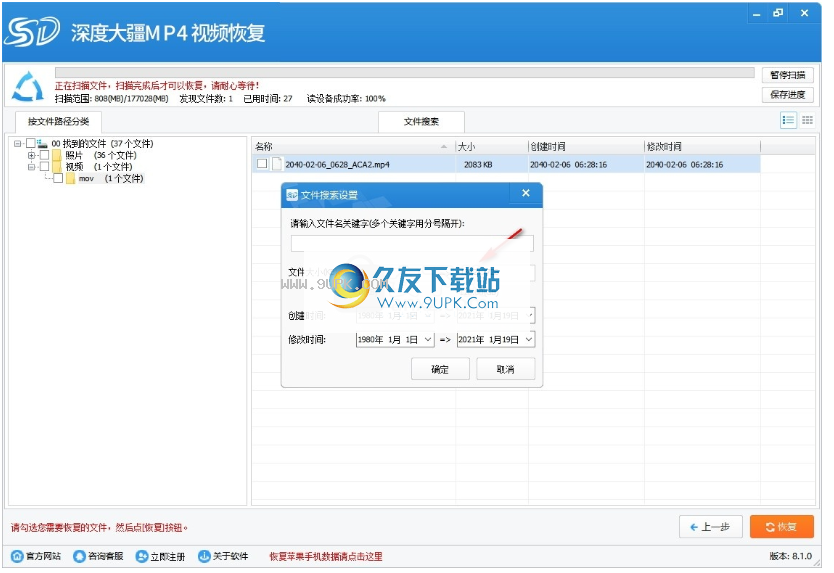This screenshot has width=834, height=573.
Task: Click the 视频 folder icon
Action: coord(57,167)
